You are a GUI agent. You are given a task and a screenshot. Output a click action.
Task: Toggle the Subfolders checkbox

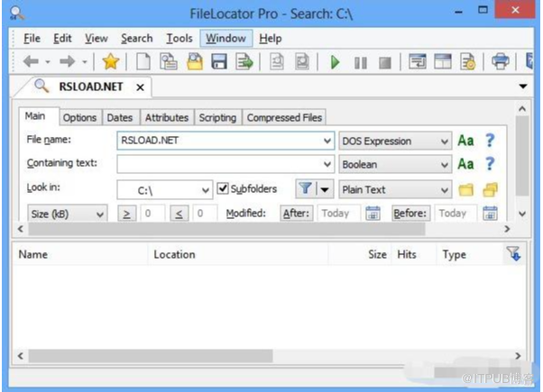pyautogui.click(x=223, y=188)
